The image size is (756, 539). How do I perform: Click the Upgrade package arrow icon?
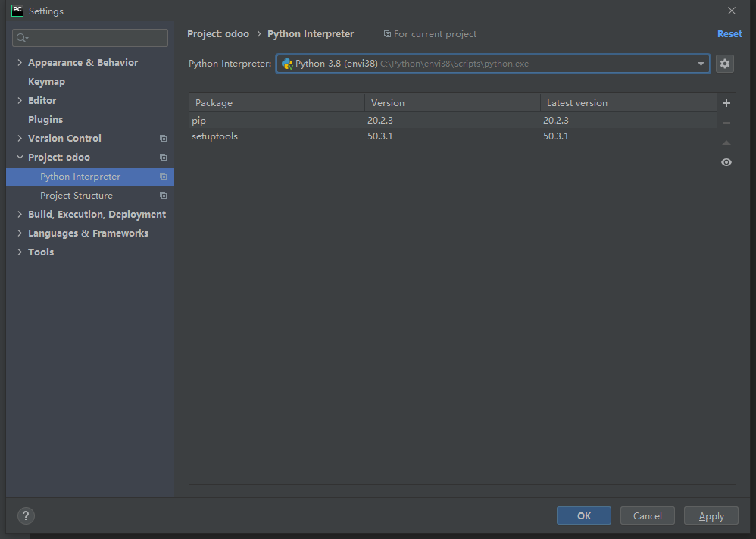tap(726, 142)
